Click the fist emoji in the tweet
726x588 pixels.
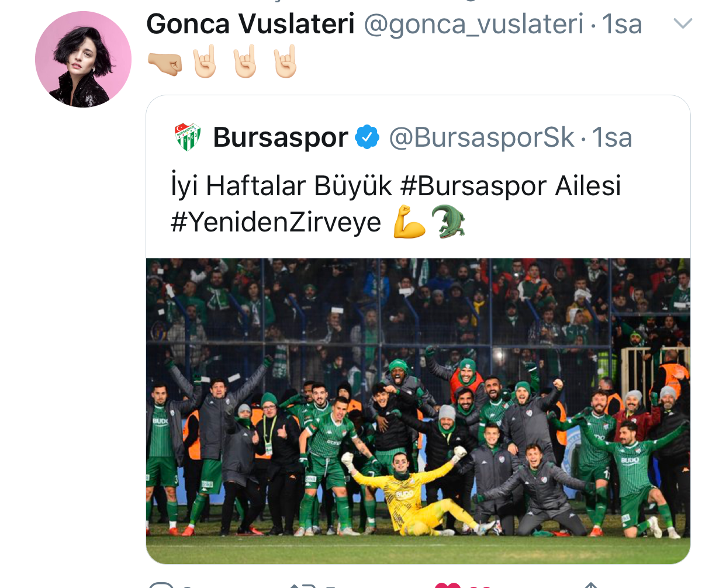165,64
